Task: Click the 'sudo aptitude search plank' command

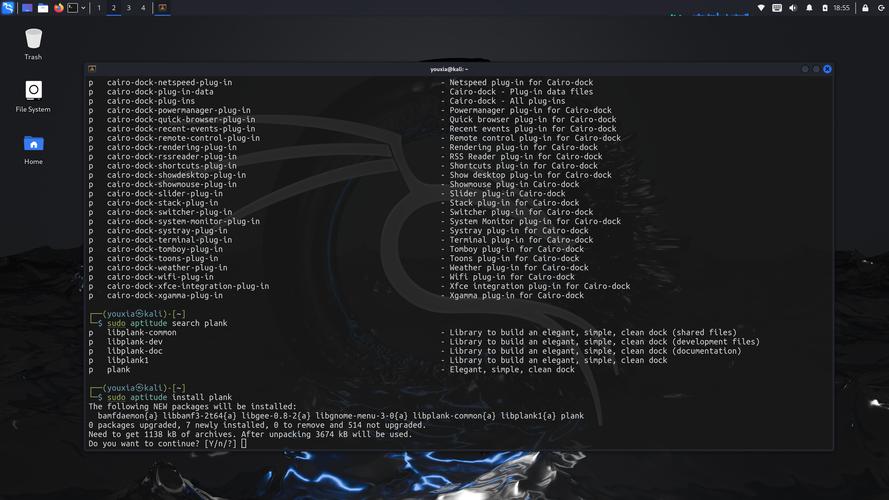Action: point(167,323)
